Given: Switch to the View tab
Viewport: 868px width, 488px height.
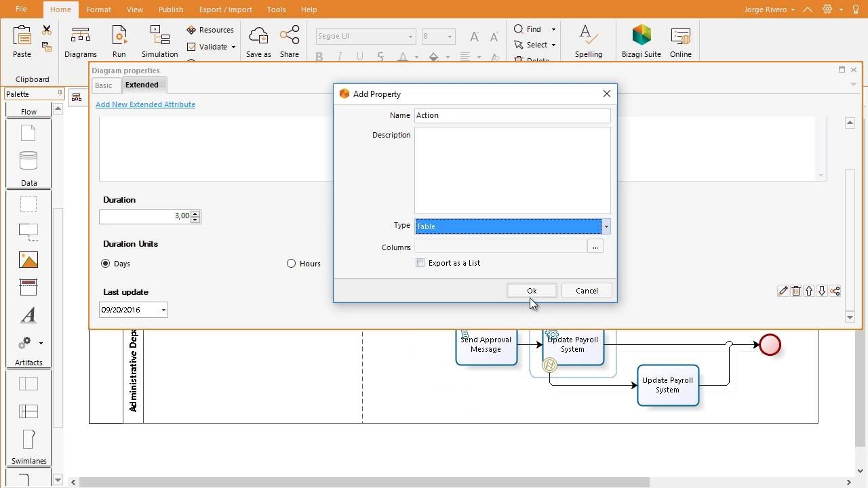Looking at the screenshot, I should pyautogui.click(x=134, y=9).
